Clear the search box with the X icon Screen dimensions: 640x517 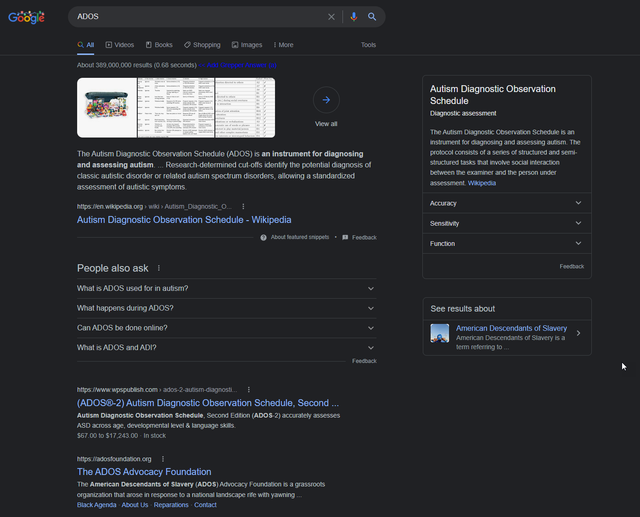click(x=331, y=17)
